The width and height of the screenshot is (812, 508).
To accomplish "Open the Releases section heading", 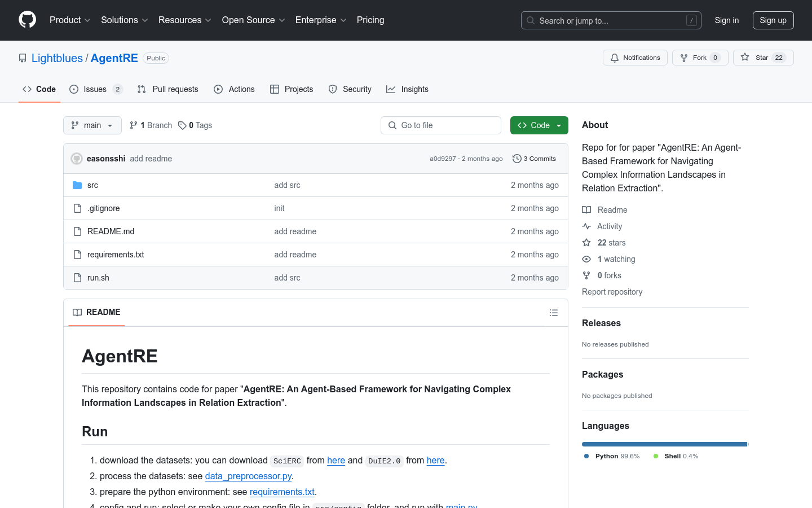I will (x=601, y=323).
